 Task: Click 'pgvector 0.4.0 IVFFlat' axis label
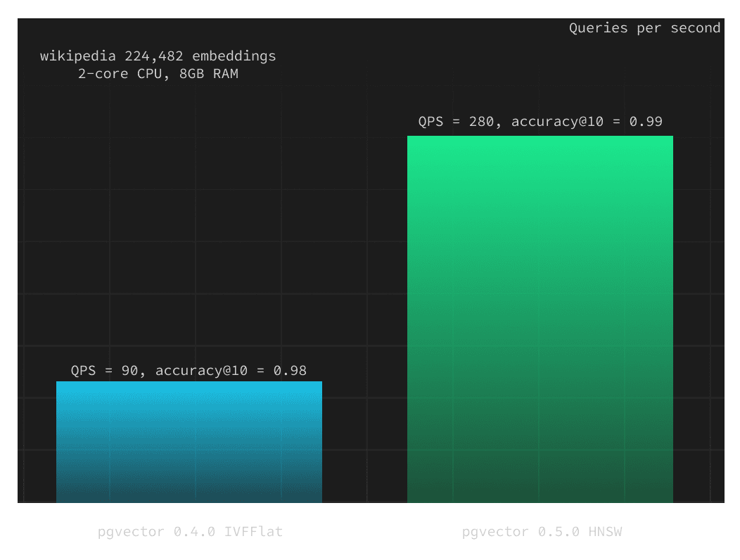(190, 532)
